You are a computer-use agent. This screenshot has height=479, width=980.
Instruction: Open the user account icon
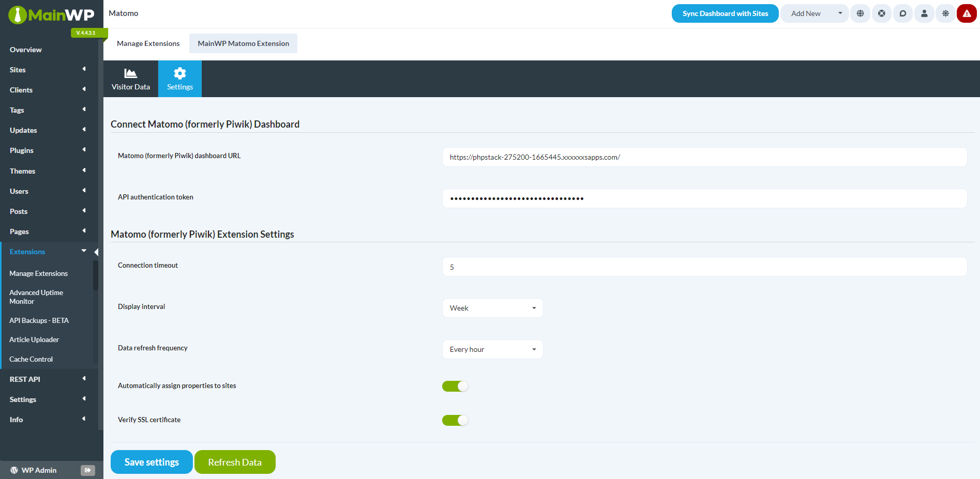(x=924, y=13)
